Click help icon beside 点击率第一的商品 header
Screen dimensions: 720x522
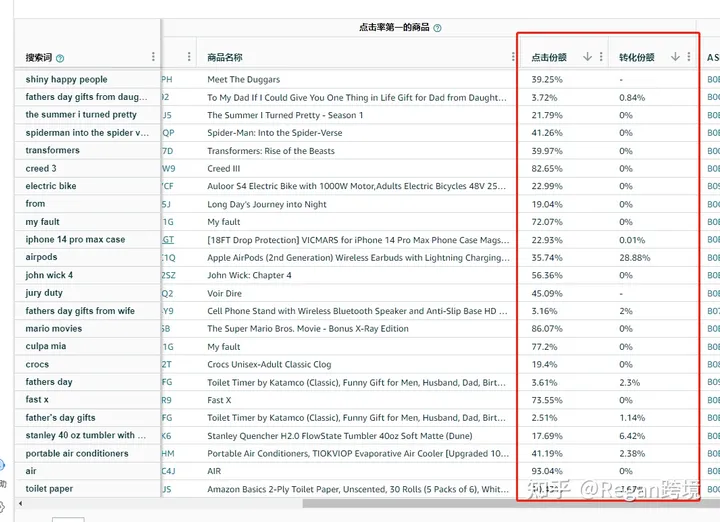click(437, 28)
